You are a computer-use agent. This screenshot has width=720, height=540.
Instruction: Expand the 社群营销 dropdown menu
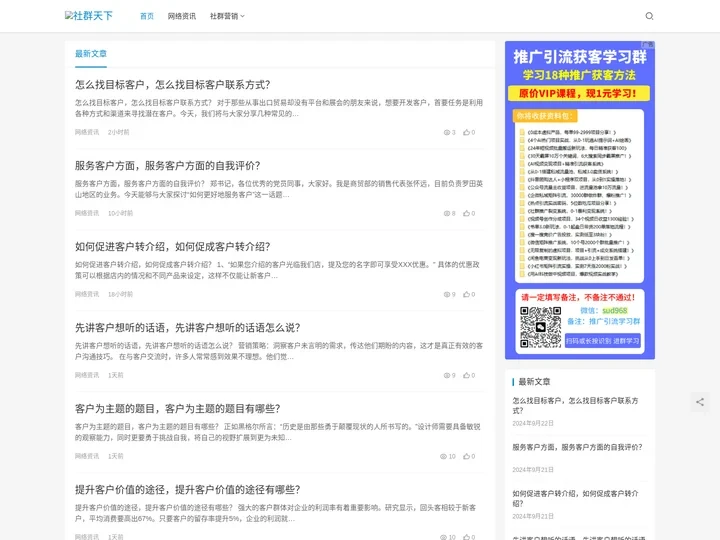pos(227,16)
